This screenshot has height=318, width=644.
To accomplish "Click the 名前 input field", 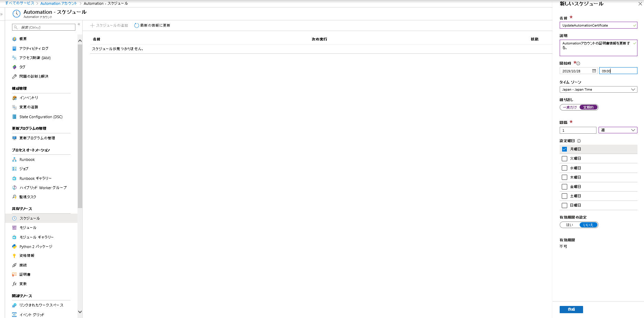I will (599, 25).
